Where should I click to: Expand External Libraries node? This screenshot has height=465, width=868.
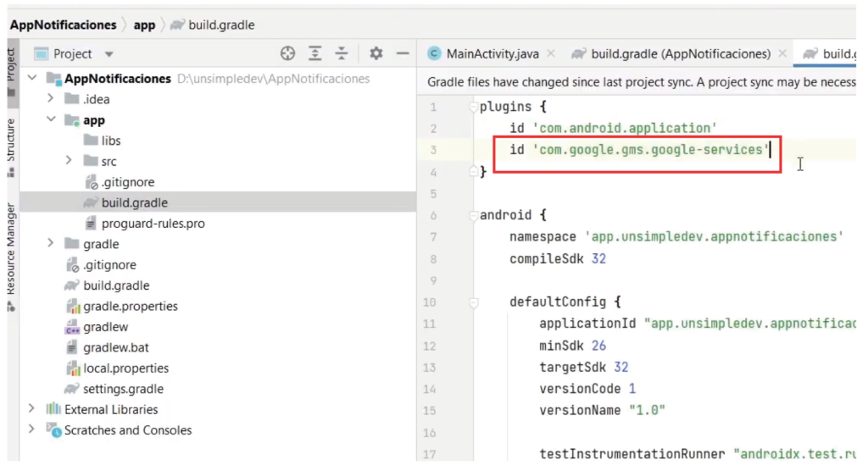click(33, 410)
